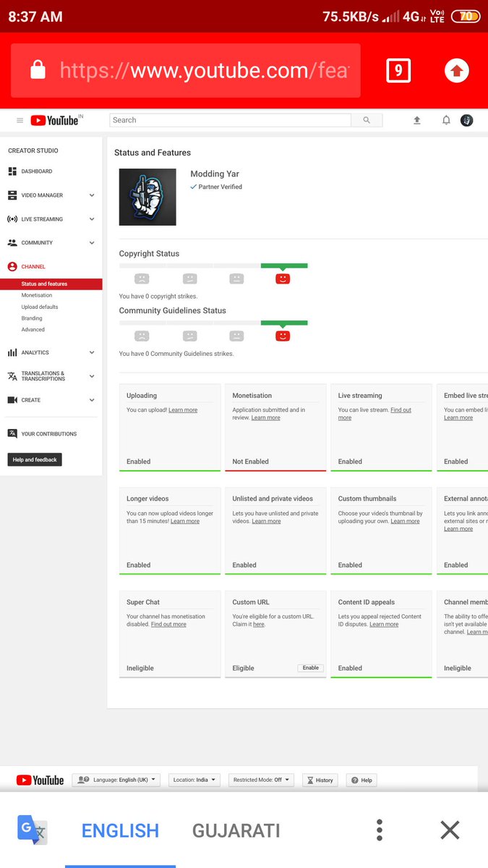488x868 pixels.
Task: Click Learn more under Longer videos
Action: point(185,522)
